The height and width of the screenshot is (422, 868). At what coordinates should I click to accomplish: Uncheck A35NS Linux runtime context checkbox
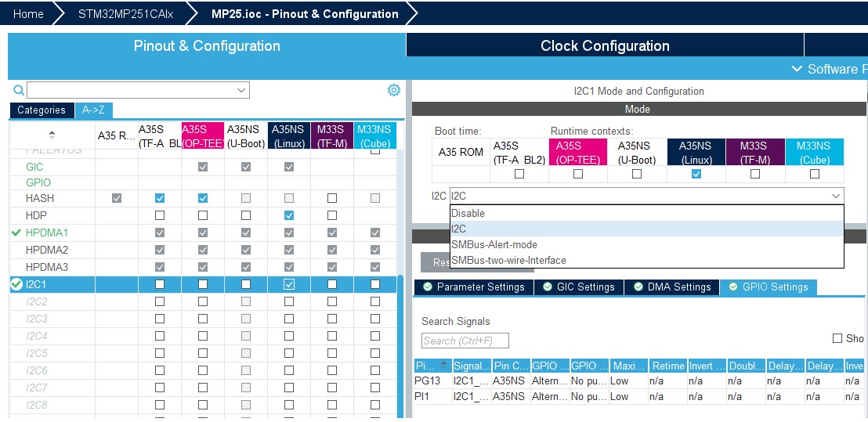pyautogui.click(x=696, y=174)
